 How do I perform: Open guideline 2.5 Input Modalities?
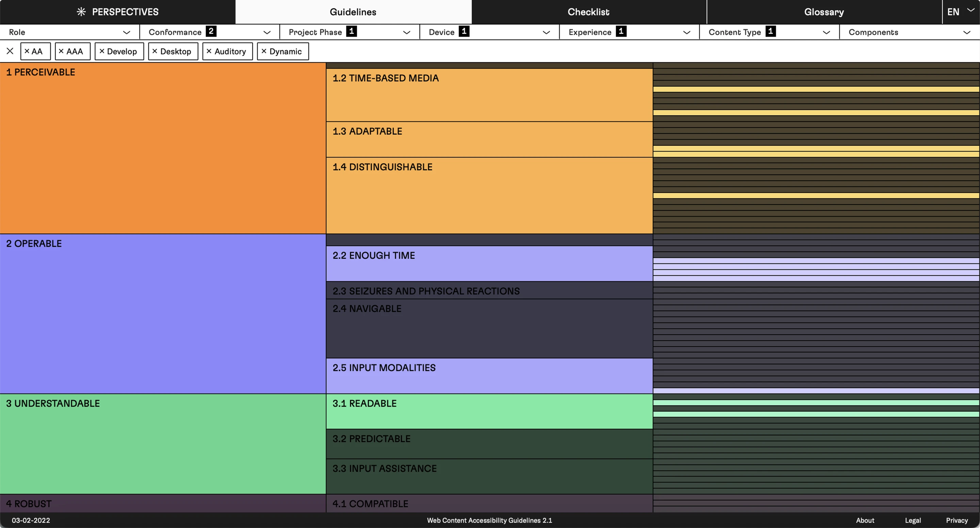489,376
